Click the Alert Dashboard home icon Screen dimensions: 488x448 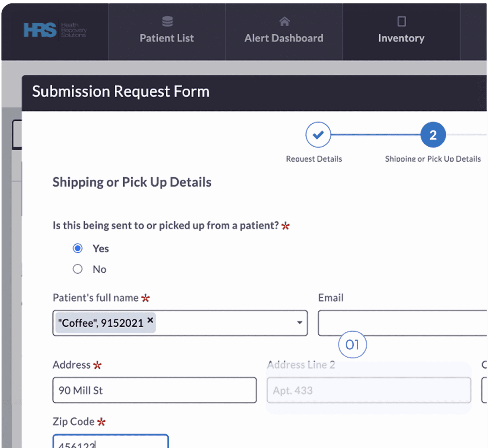pos(284,21)
